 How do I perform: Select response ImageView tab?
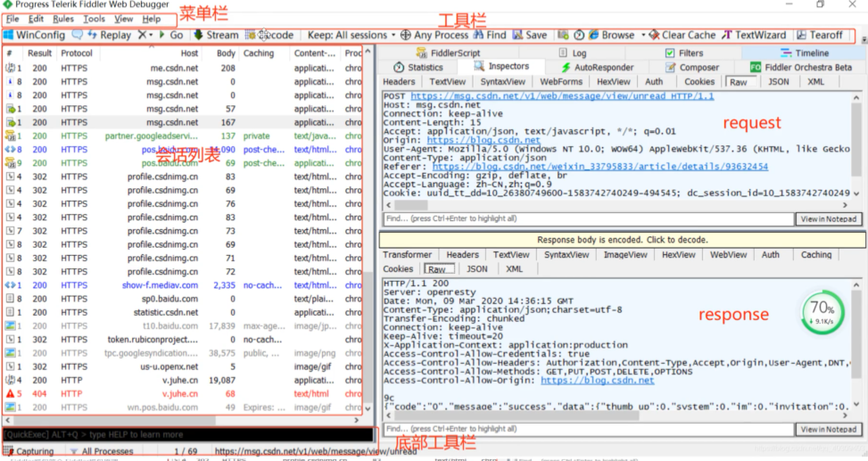(x=625, y=254)
